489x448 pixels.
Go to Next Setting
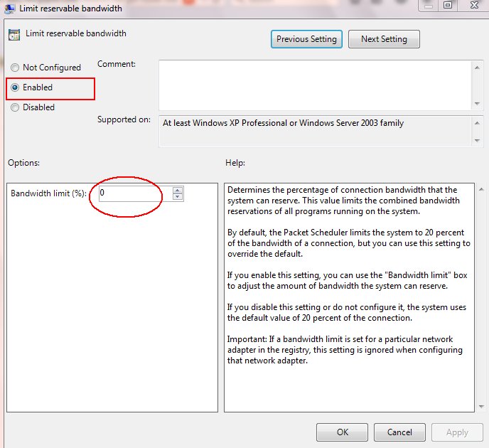coord(384,39)
